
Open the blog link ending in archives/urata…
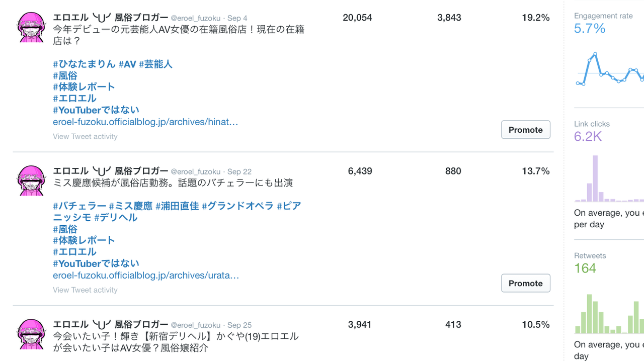pyautogui.click(x=146, y=275)
